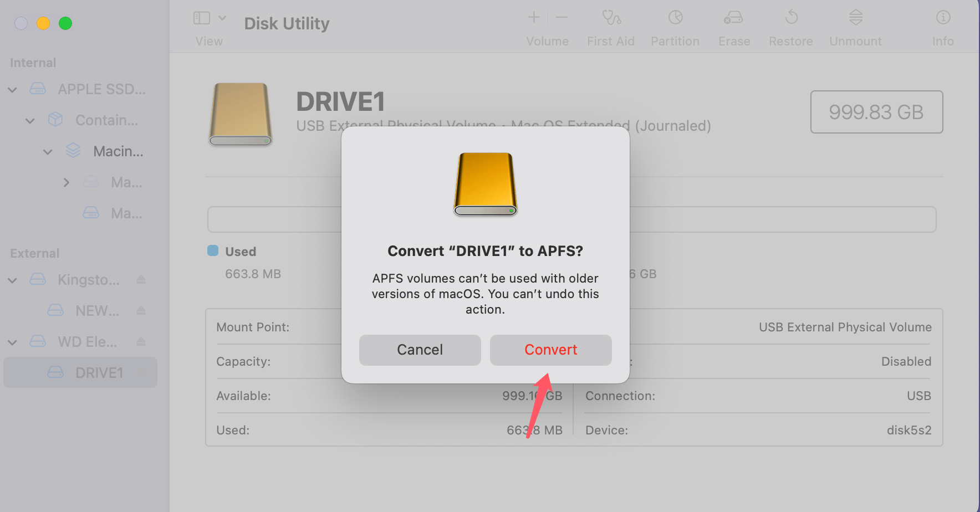Eject the WD Elements drive
The image size is (980, 512).
tap(142, 342)
